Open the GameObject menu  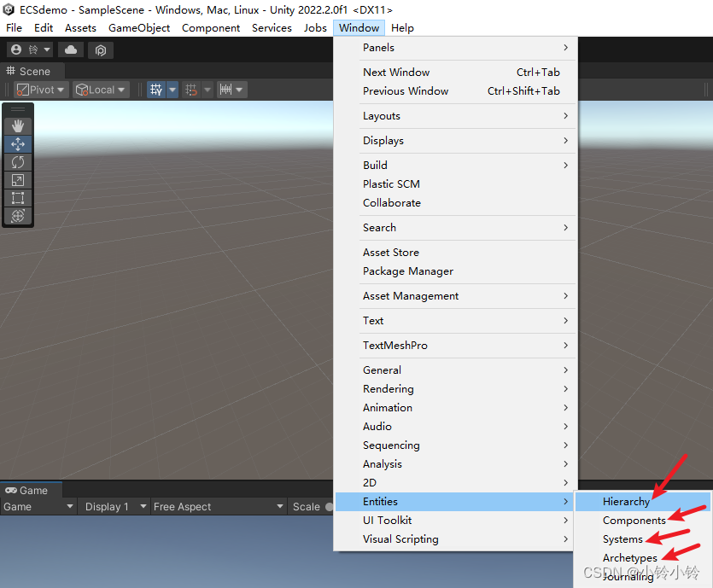click(139, 27)
